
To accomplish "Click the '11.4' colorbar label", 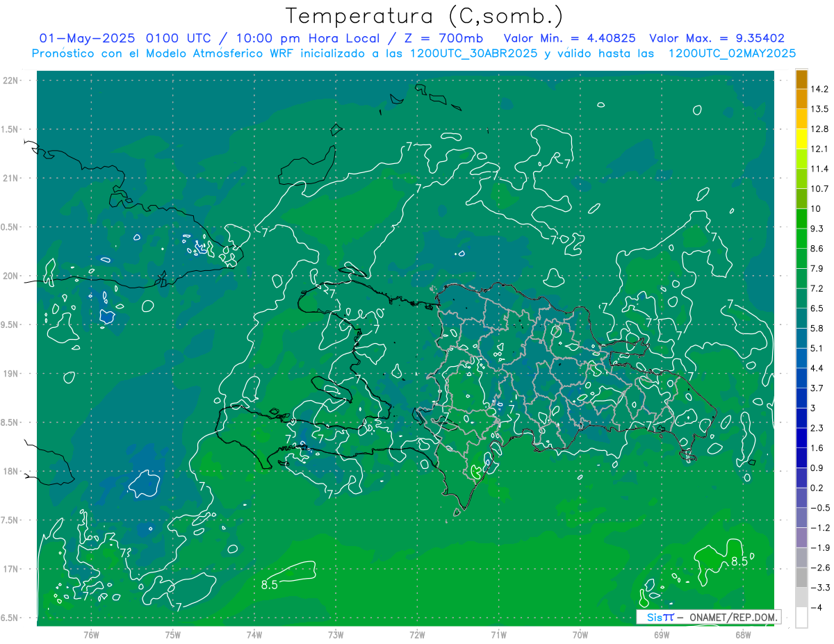I will click(820, 169).
